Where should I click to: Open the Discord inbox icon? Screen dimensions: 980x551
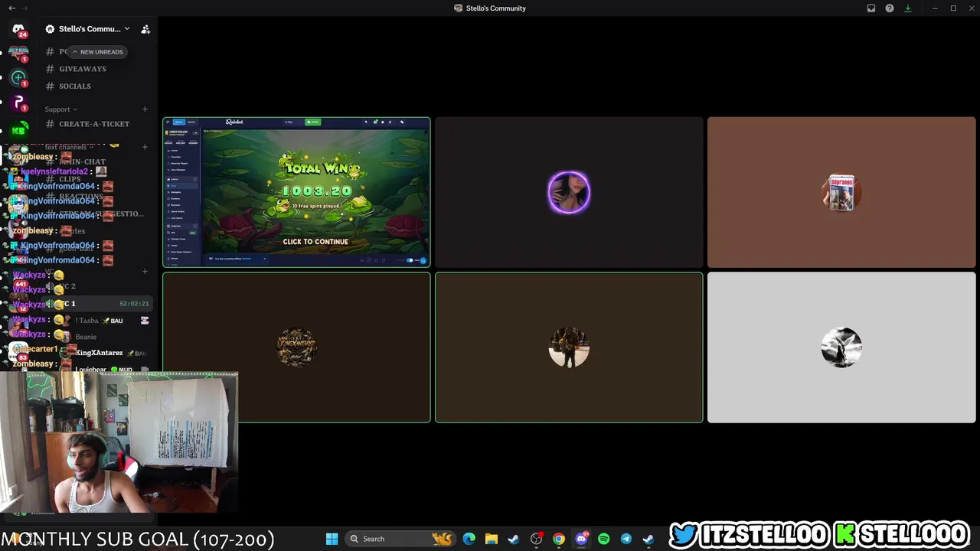pos(871,8)
